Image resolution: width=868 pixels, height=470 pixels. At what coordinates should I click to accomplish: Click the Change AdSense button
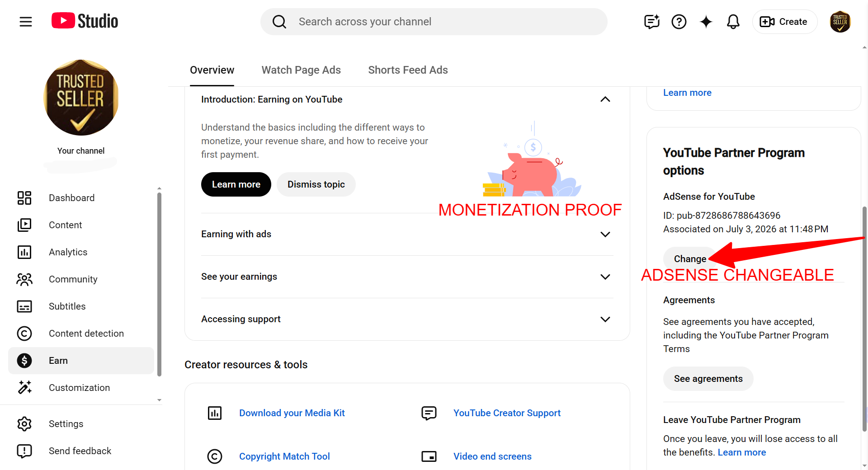(x=690, y=259)
